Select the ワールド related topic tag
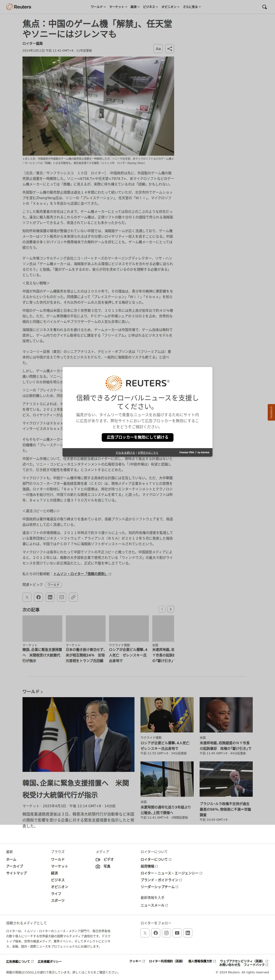Image resolution: width=275 pixels, height=980 pixels. point(53,585)
